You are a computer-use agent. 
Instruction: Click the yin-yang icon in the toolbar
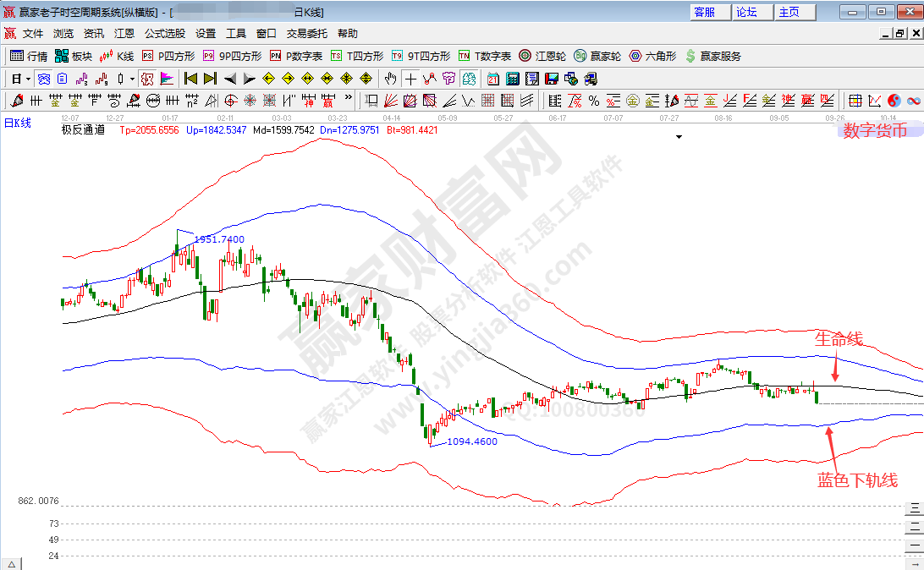(x=894, y=101)
